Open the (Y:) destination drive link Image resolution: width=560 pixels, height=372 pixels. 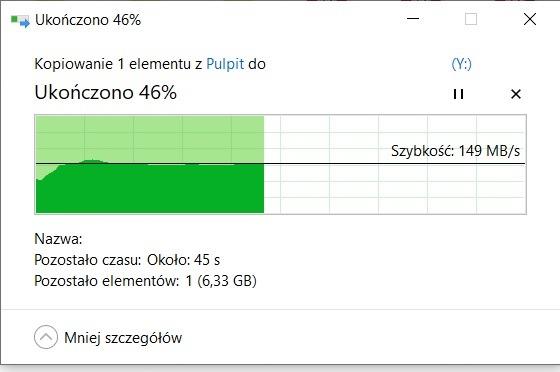(461, 64)
